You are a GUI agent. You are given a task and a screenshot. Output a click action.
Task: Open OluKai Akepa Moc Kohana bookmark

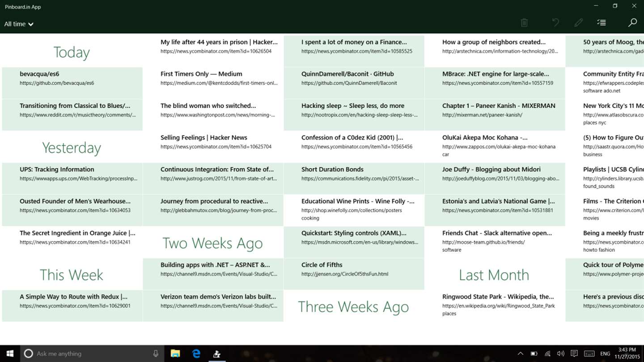click(495, 147)
